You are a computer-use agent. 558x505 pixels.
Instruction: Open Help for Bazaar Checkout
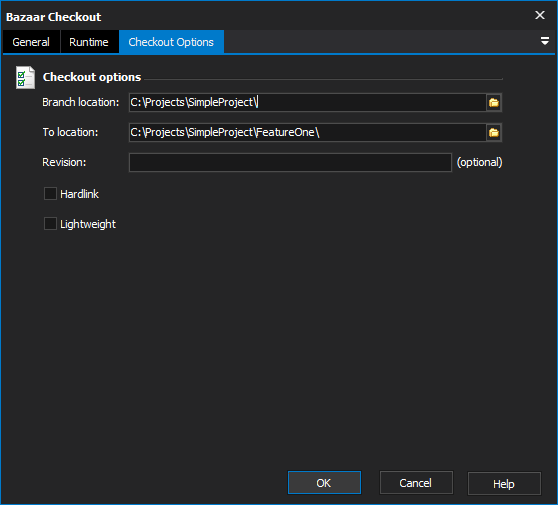pos(504,483)
